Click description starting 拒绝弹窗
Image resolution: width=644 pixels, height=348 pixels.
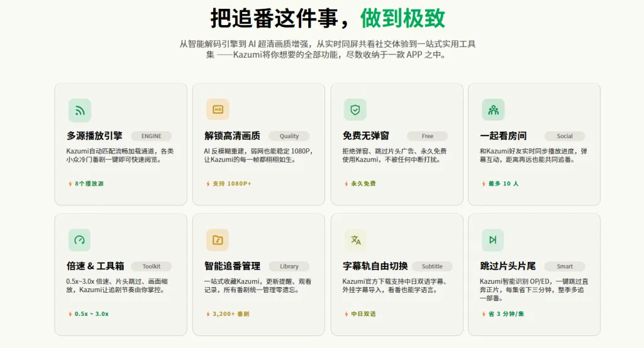395,156
